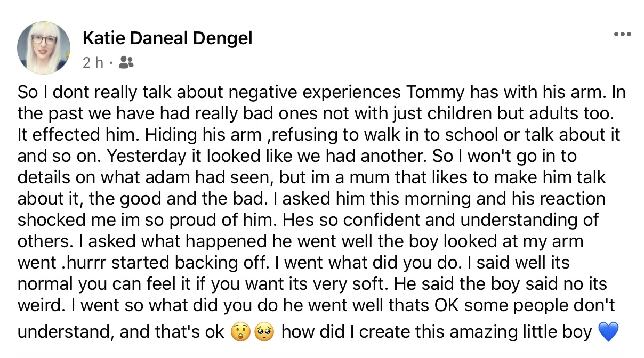644x358 pixels.
Task: Click the blue heart emoji
Action: pos(608,332)
